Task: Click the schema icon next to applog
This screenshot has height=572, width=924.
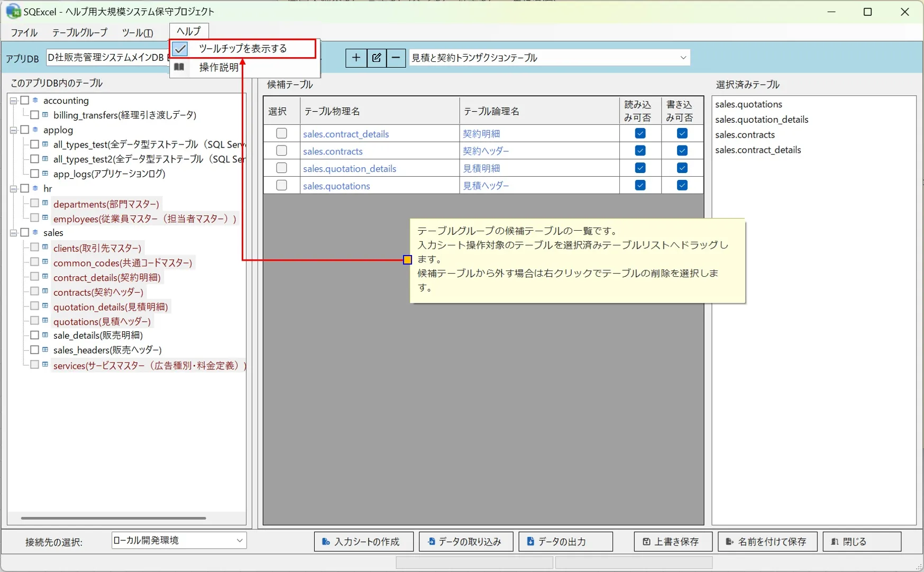Action: pyautogui.click(x=35, y=130)
